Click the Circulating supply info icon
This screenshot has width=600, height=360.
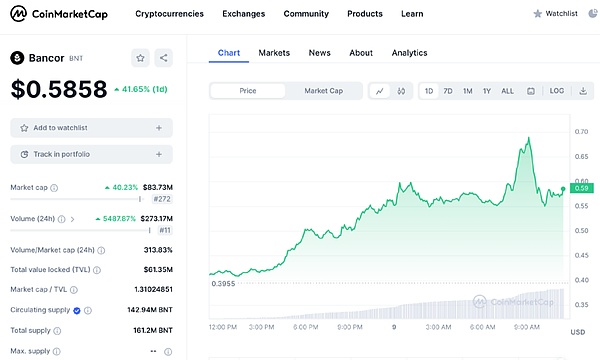click(x=88, y=310)
